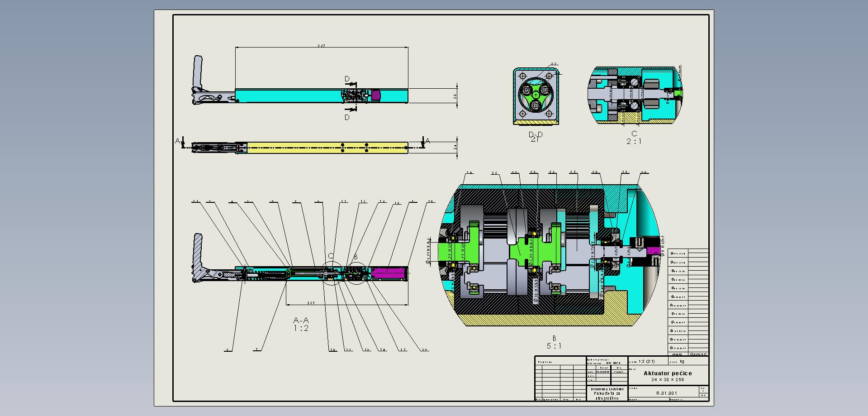Click balloon number 19 below section A-A

(425, 349)
